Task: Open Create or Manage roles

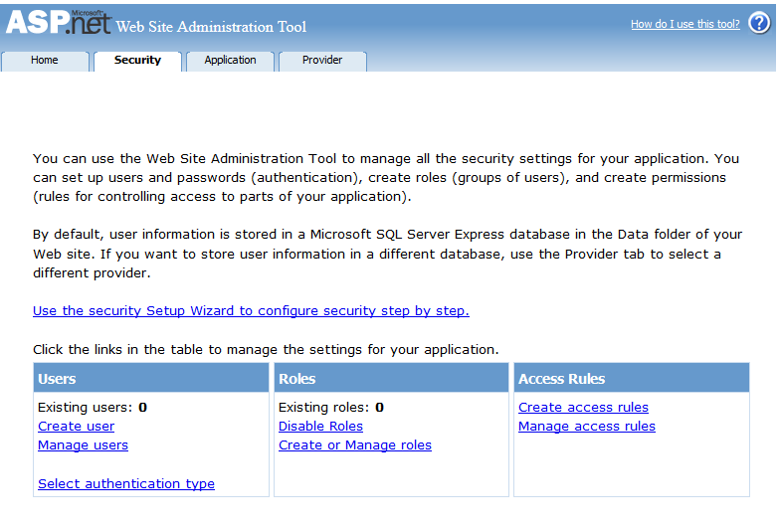Action: tap(355, 445)
